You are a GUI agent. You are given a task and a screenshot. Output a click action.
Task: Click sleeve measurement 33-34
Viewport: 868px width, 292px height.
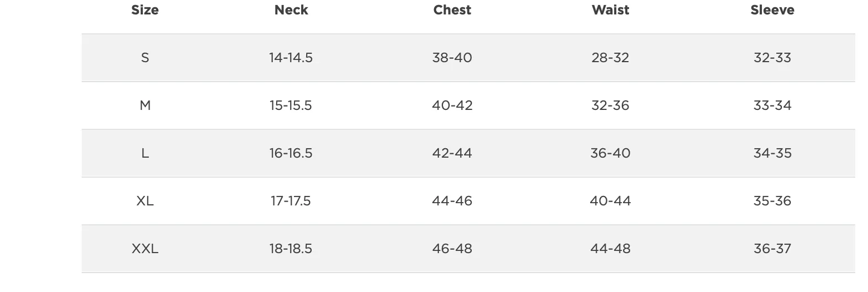772,105
